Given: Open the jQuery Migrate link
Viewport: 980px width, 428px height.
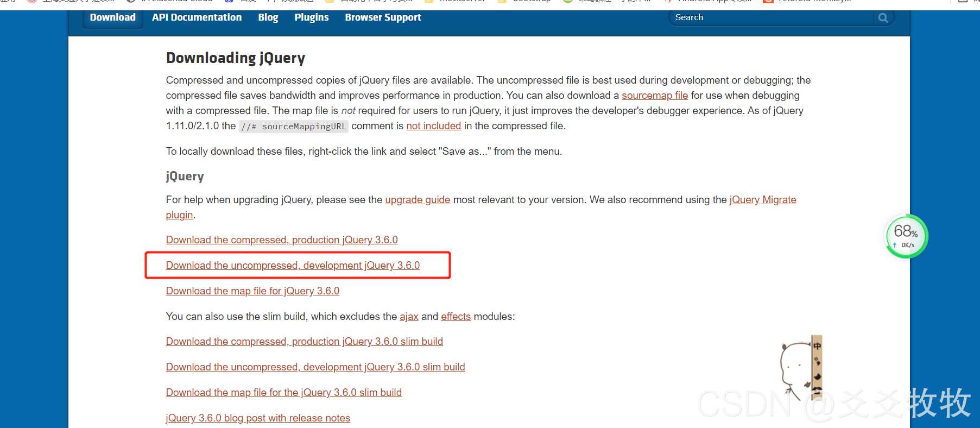Looking at the screenshot, I should [763, 200].
